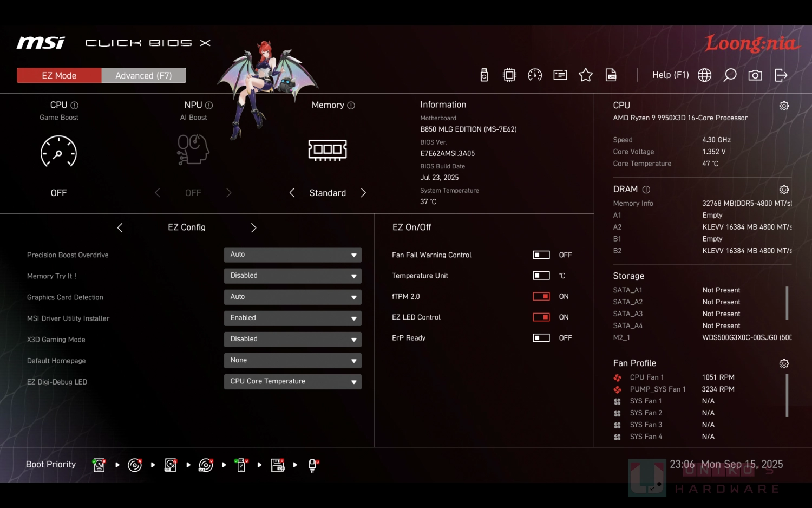This screenshot has width=812, height=508.
Task: Click the Storage list scrollbar
Action: 787,303
